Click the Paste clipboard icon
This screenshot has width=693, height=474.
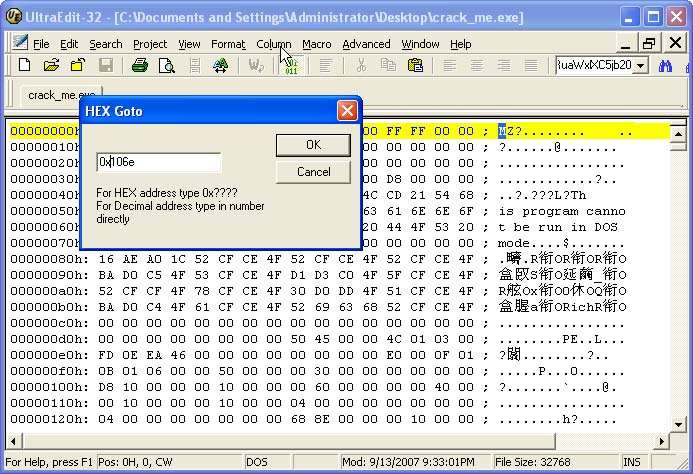pyautogui.click(x=415, y=65)
